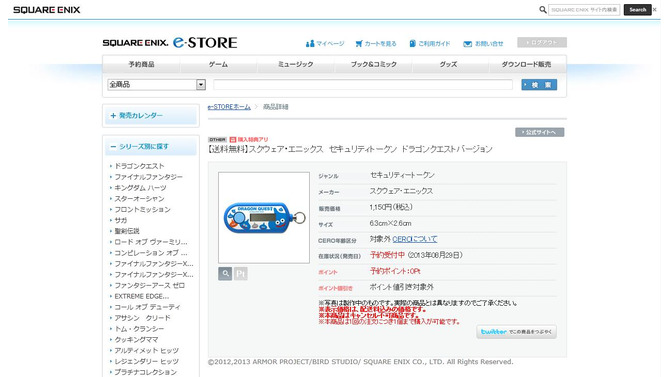The width and height of the screenshot is (670, 377).
Task: Open スターオーシャン in series list
Action: click(139, 198)
